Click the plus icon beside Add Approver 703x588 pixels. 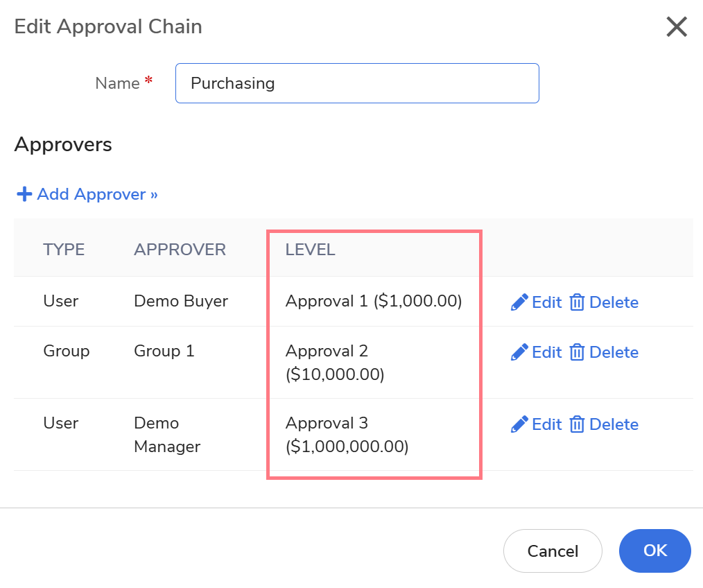24,194
